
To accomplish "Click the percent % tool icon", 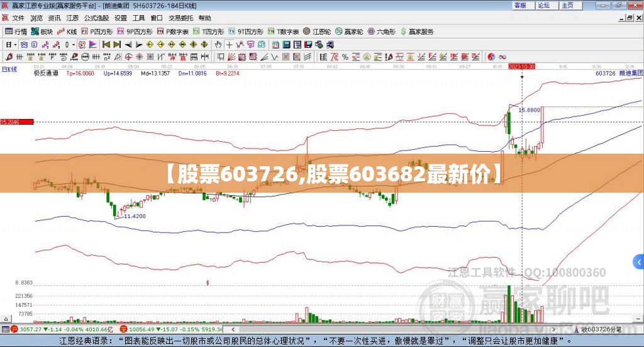I will 345,57.
